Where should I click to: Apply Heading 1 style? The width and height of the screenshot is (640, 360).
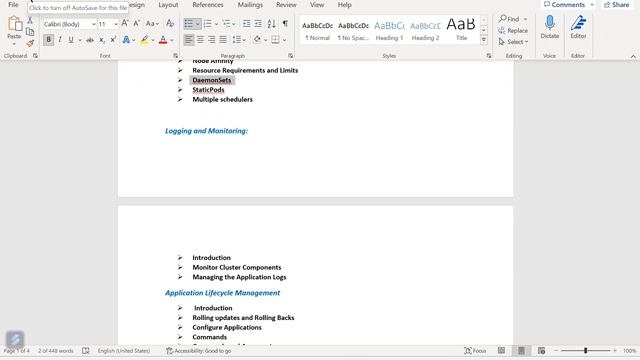click(x=389, y=30)
